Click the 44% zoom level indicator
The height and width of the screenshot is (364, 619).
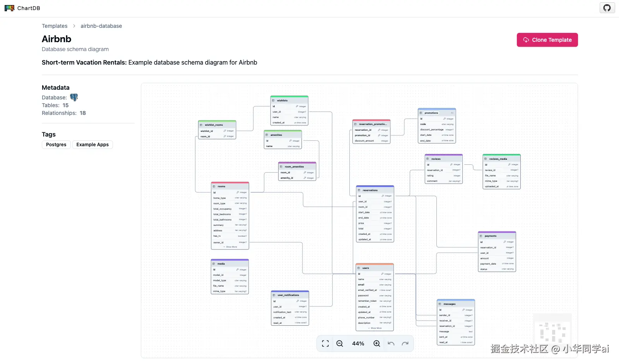pyautogui.click(x=358, y=343)
